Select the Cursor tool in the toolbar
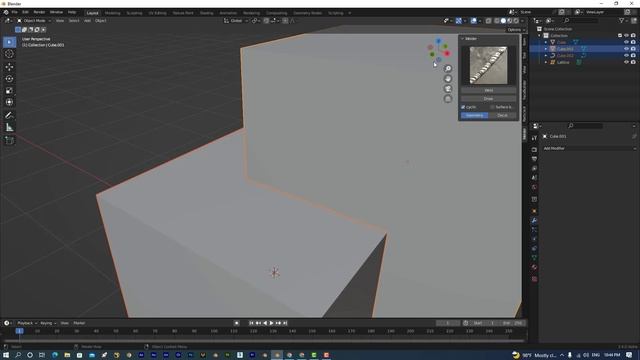The image size is (640, 360). [9, 54]
